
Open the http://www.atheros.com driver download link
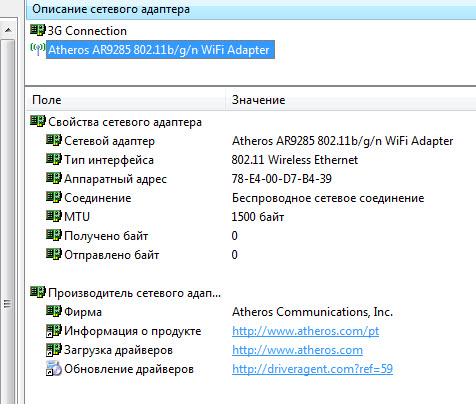pyautogui.click(x=297, y=350)
